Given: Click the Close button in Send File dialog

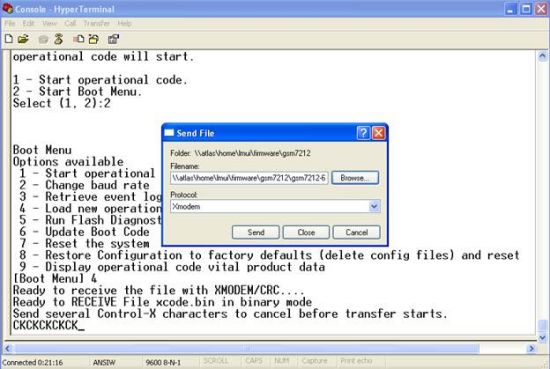Looking at the screenshot, I should click(x=306, y=232).
